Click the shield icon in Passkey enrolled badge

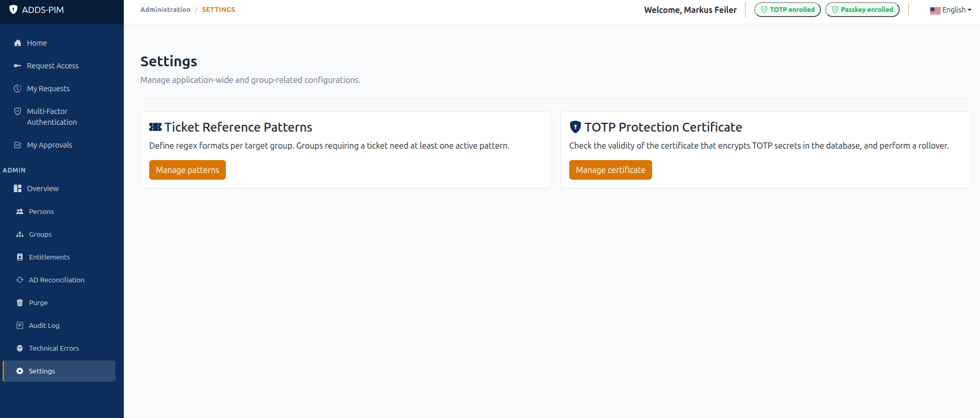tap(835, 9)
